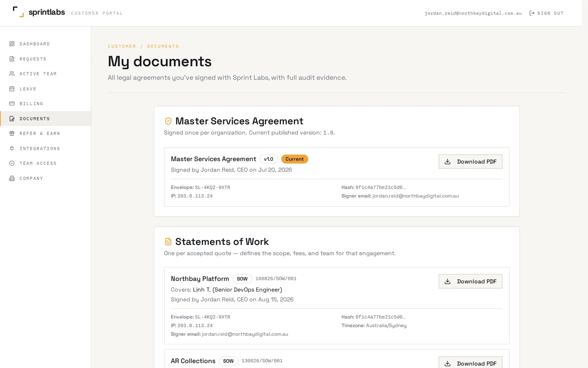Click the Documents breadcrumb link

pyautogui.click(x=163, y=46)
